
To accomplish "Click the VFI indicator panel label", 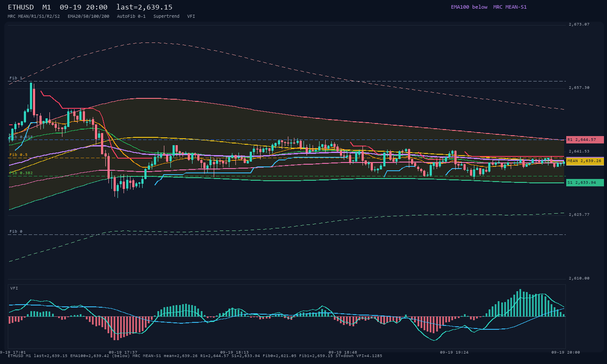I will pyautogui.click(x=14, y=288).
